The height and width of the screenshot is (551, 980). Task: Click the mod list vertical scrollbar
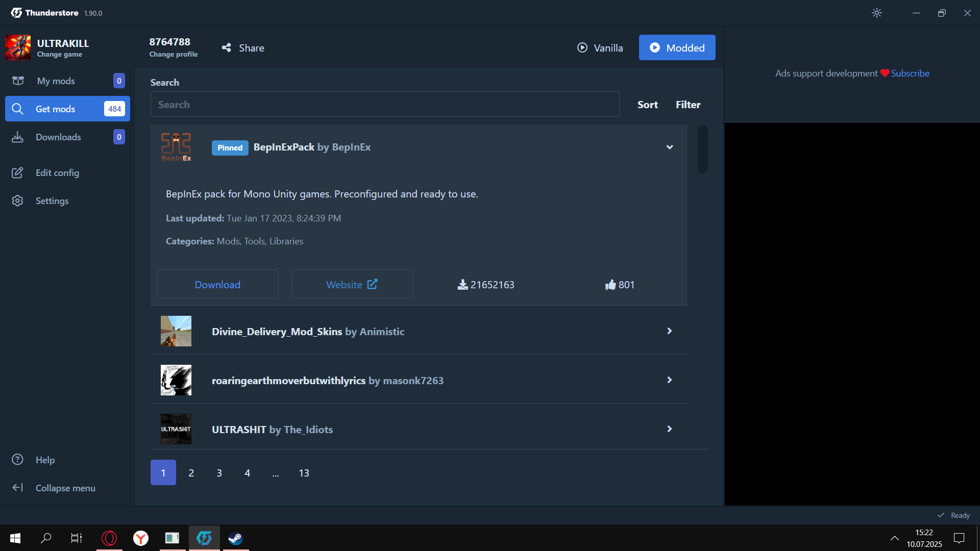(x=703, y=149)
